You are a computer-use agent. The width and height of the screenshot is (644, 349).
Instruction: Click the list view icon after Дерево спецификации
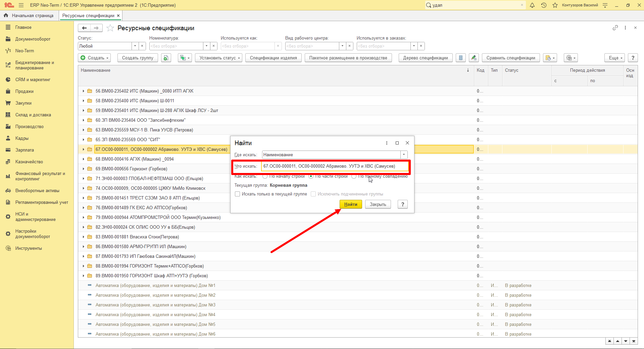(461, 58)
